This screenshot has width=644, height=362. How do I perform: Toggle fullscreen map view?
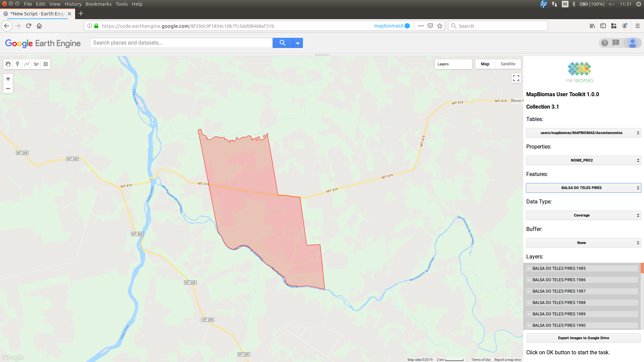pyautogui.click(x=516, y=78)
